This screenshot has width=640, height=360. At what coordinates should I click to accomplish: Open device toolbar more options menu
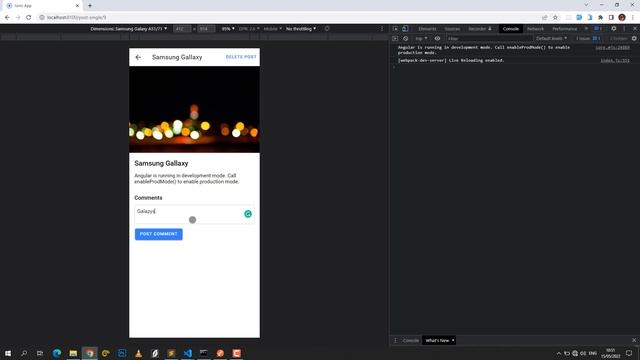382,29
